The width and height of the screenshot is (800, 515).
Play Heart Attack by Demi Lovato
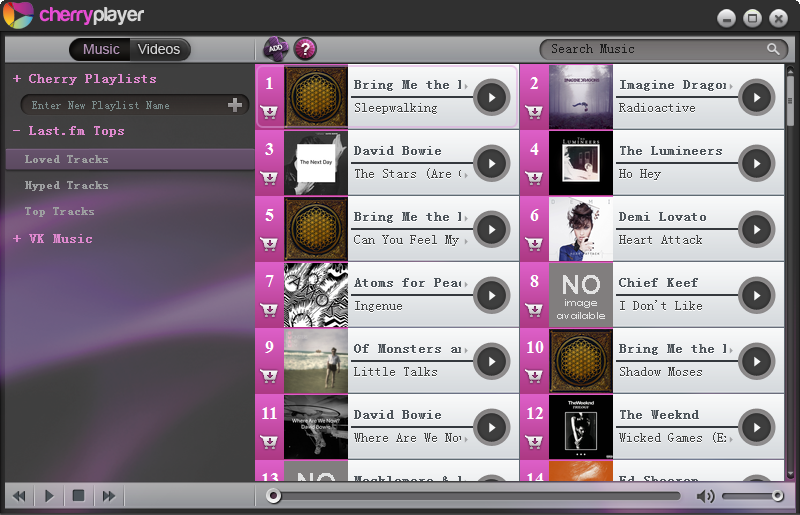(757, 229)
